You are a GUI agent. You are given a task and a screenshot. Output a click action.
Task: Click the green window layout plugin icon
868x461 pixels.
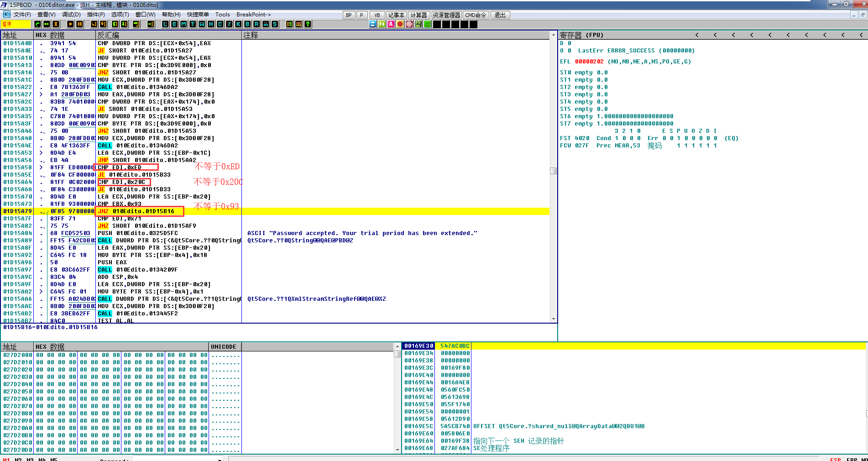[428, 24]
